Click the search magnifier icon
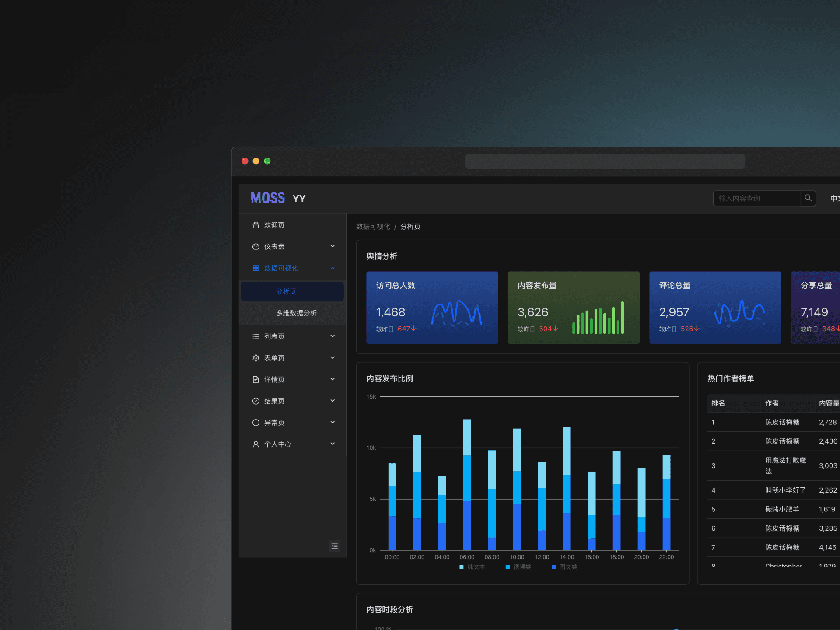Image resolution: width=840 pixels, height=630 pixels. [808, 198]
